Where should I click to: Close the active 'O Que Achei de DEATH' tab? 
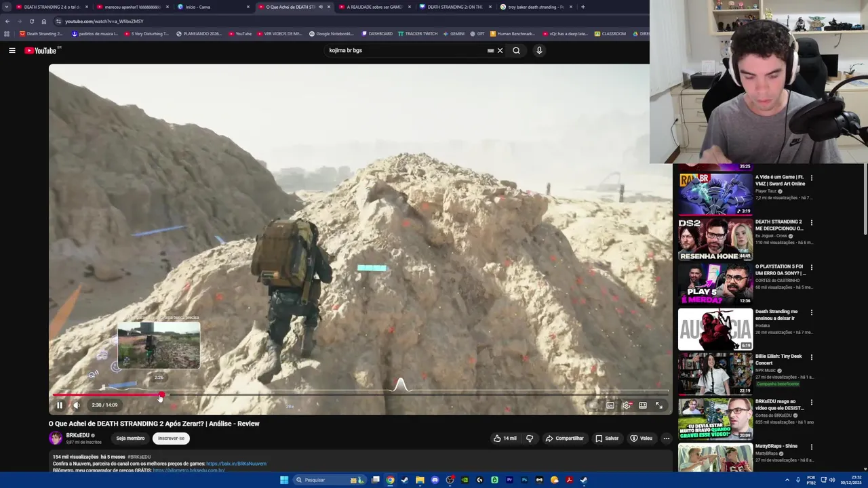click(x=329, y=7)
